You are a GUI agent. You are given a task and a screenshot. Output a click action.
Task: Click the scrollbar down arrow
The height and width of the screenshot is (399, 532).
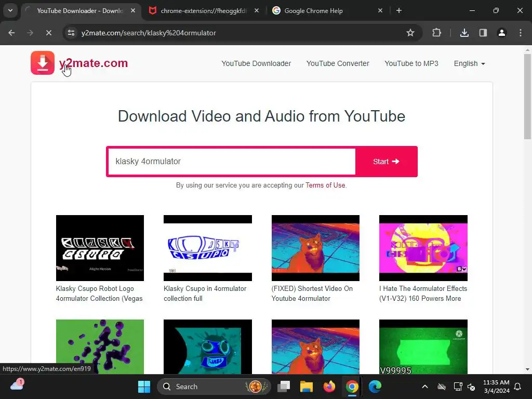coord(527,369)
